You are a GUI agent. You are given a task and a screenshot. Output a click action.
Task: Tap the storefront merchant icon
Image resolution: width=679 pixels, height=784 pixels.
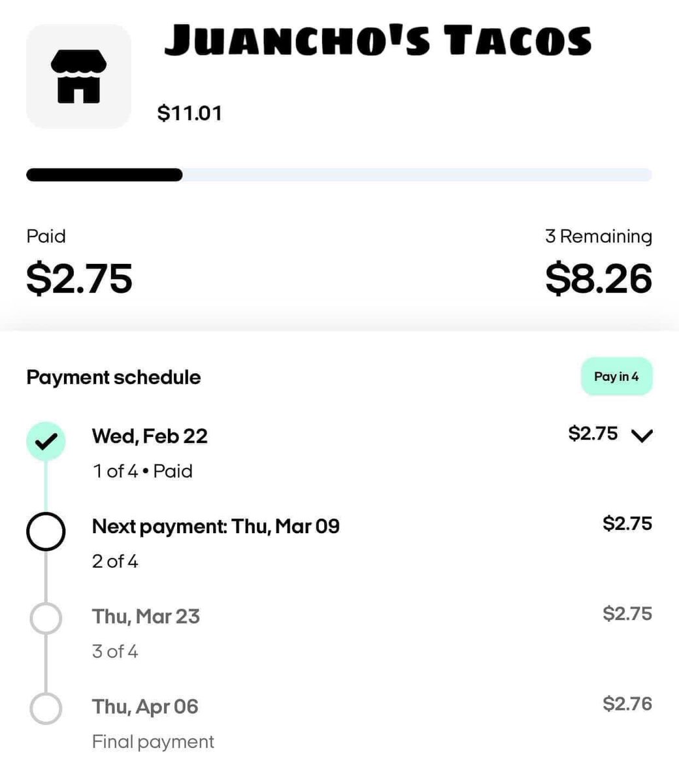pos(78,76)
